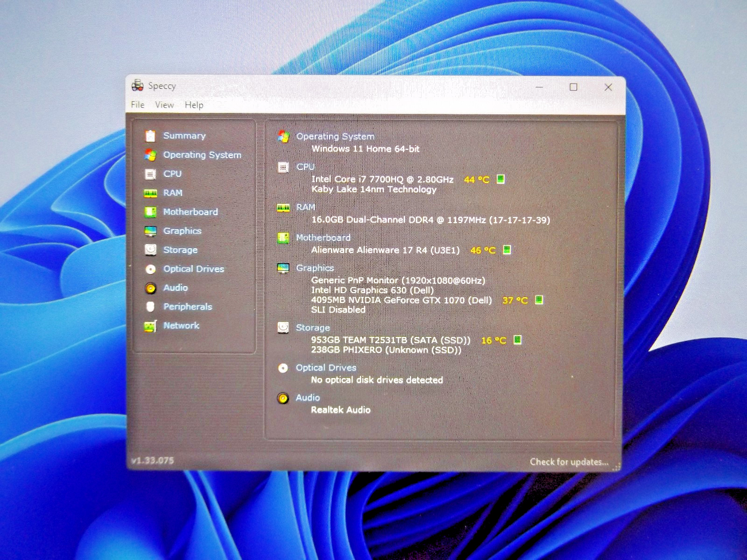Image resolution: width=747 pixels, height=560 pixels.
Task: Click the Audio icon in the summary panel
Action: 283,398
